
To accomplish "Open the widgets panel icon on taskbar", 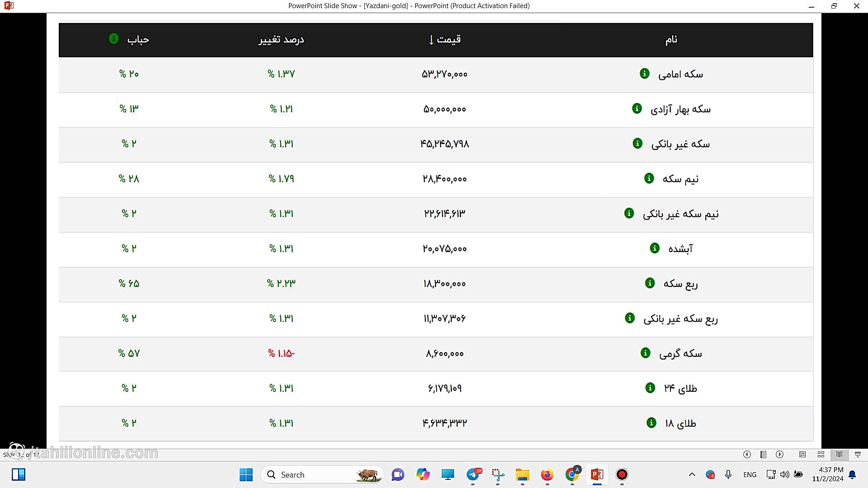I will (19, 474).
